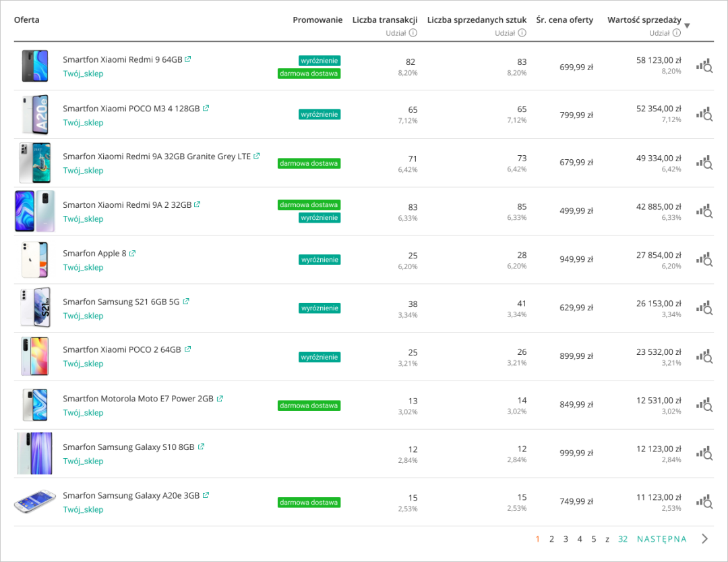The height and width of the screenshot is (562, 728).
Task: Click info icon under Liczba transakcji header
Action: (x=413, y=32)
